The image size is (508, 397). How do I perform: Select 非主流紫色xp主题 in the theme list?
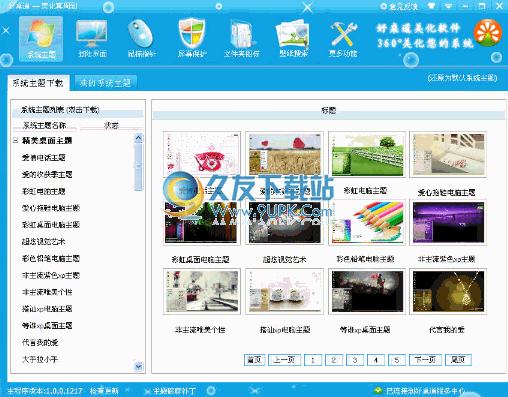click(51, 275)
